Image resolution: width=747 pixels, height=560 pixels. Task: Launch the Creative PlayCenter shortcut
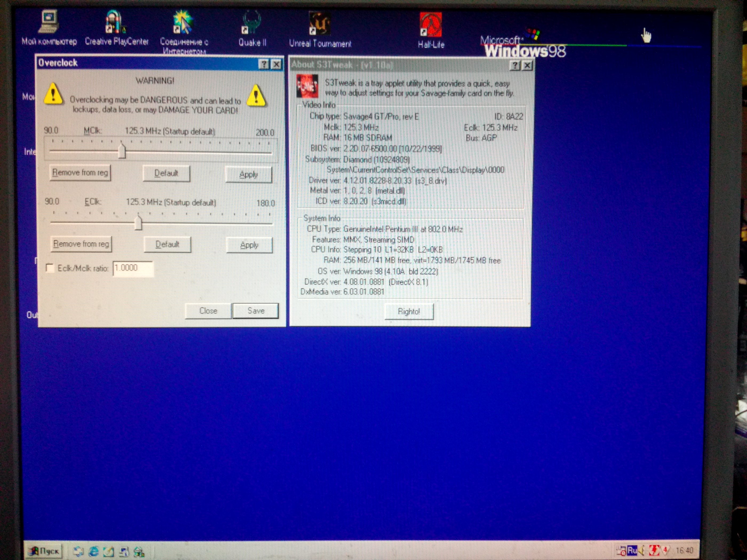(x=115, y=23)
